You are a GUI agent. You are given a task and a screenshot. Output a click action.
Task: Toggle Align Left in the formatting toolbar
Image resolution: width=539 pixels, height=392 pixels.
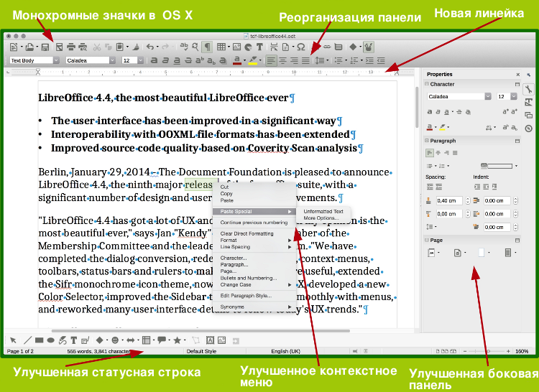tap(271, 60)
